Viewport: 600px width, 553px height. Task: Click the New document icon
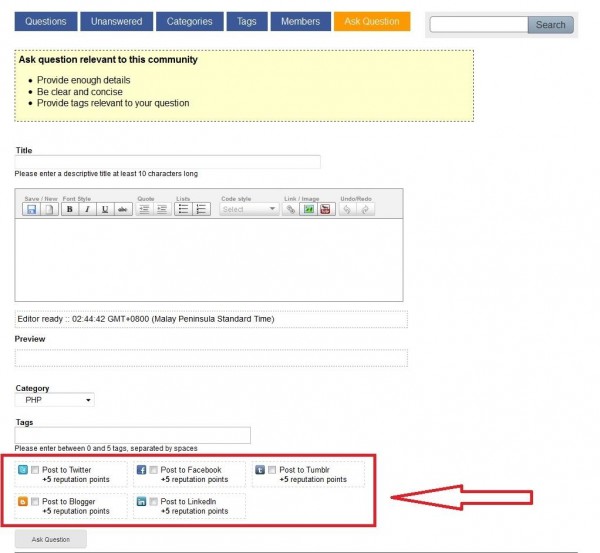point(48,209)
